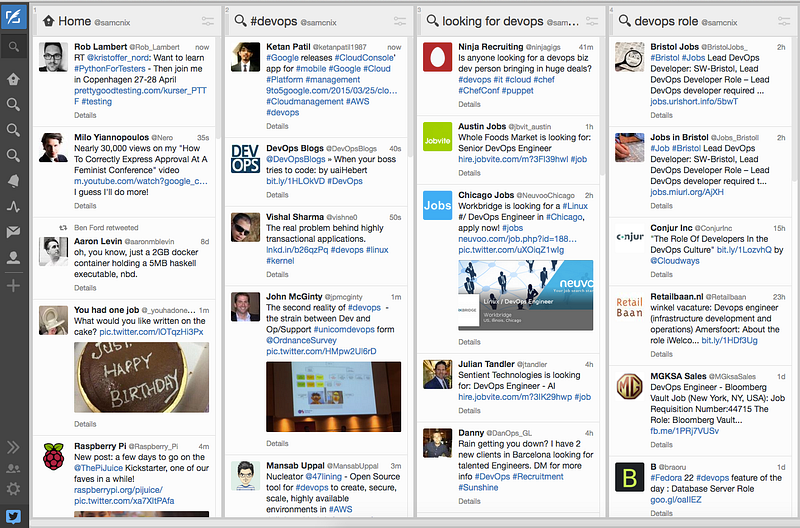Open the user column with the sidebar person icon
Screen dimensions: 800x528
[13, 258]
